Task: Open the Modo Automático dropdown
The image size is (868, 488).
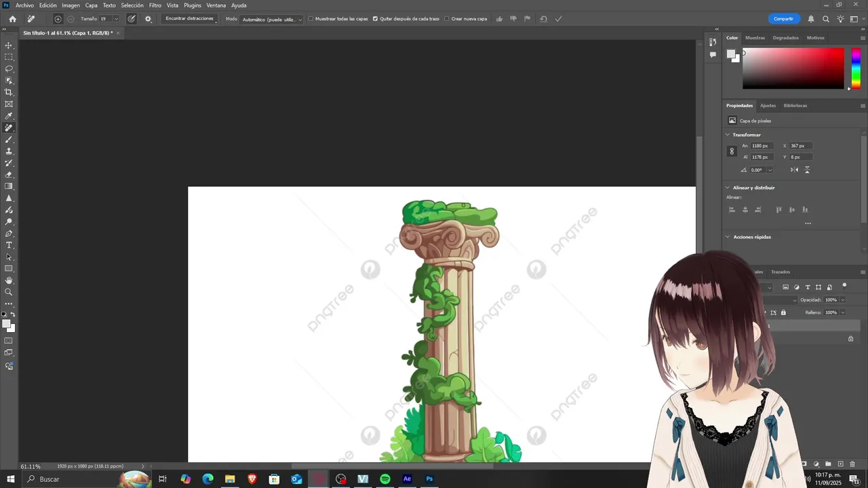Action: (x=272, y=19)
